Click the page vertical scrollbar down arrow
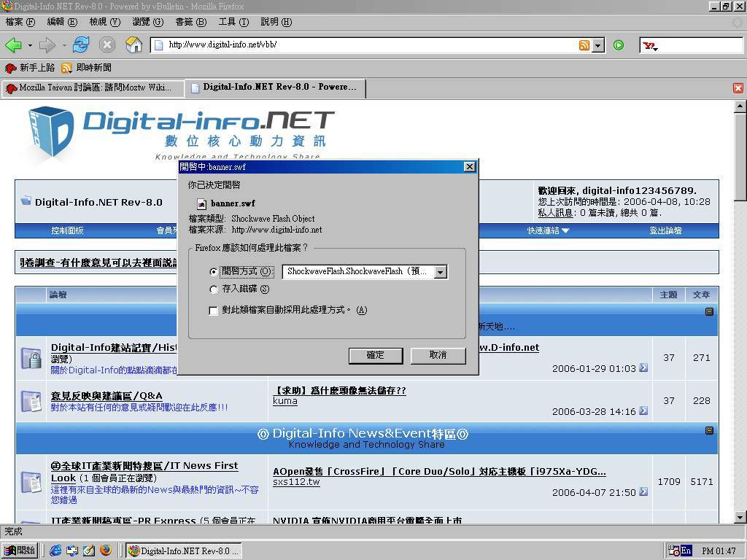 coord(740,517)
